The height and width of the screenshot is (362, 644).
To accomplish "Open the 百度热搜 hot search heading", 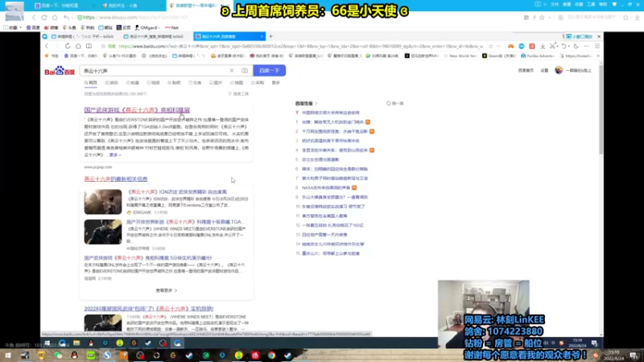I will coord(306,104).
